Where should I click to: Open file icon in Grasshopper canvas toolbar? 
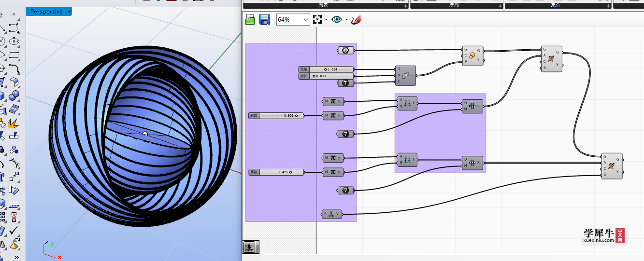click(250, 19)
